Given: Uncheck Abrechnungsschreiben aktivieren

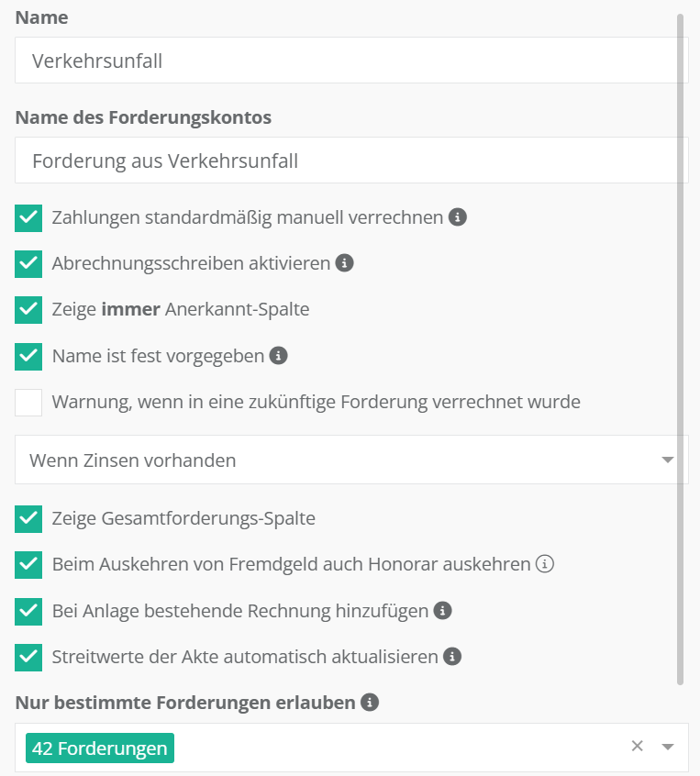Looking at the screenshot, I should pos(28,264).
